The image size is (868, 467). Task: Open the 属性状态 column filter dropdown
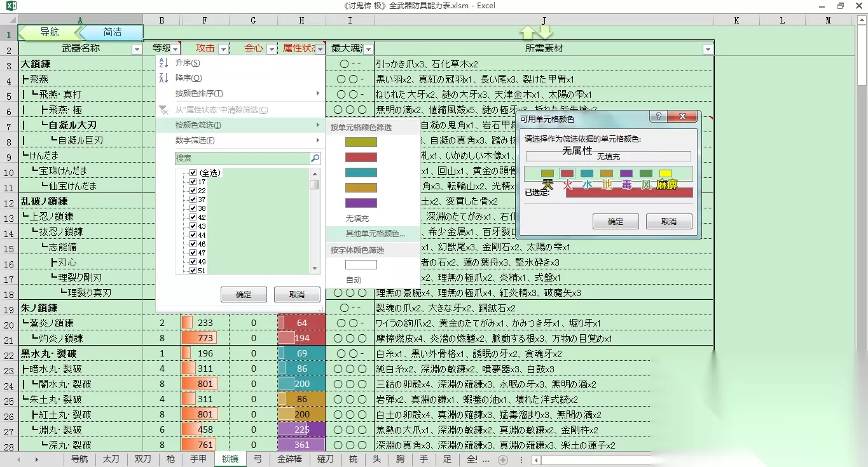320,49
